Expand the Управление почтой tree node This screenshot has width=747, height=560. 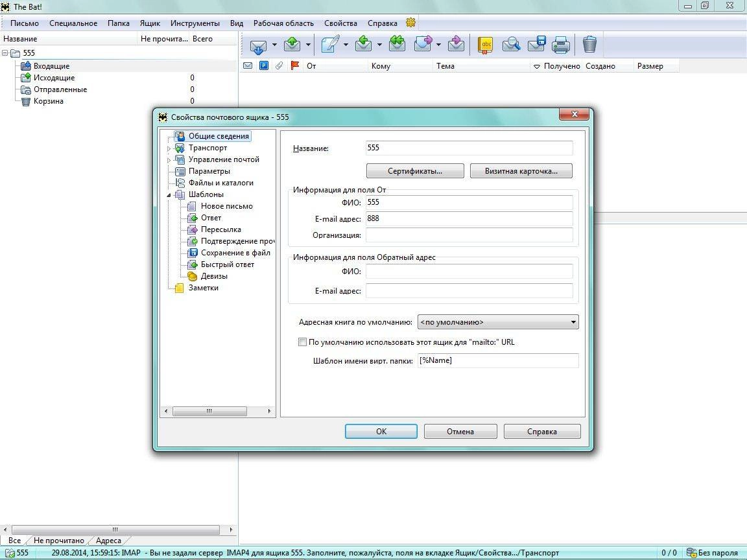(x=169, y=160)
